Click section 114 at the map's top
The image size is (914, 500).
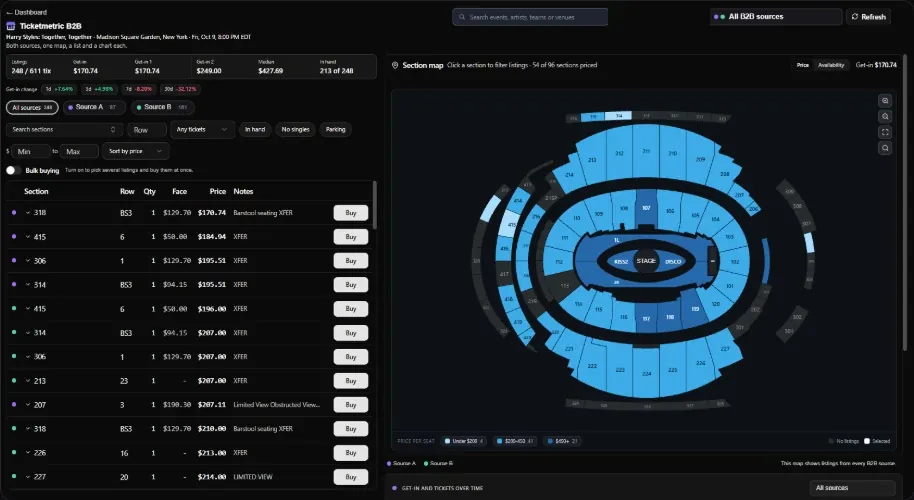tap(618, 116)
